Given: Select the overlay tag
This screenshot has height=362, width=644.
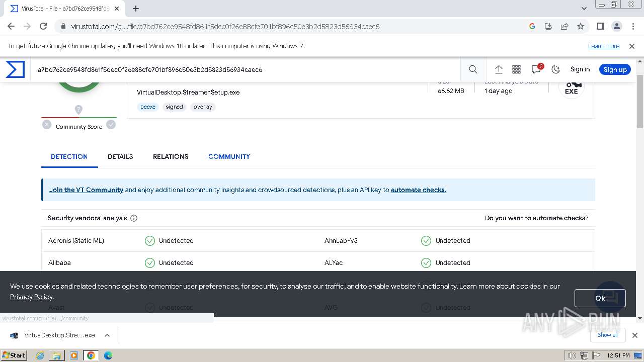Looking at the screenshot, I should tap(203, 107).
